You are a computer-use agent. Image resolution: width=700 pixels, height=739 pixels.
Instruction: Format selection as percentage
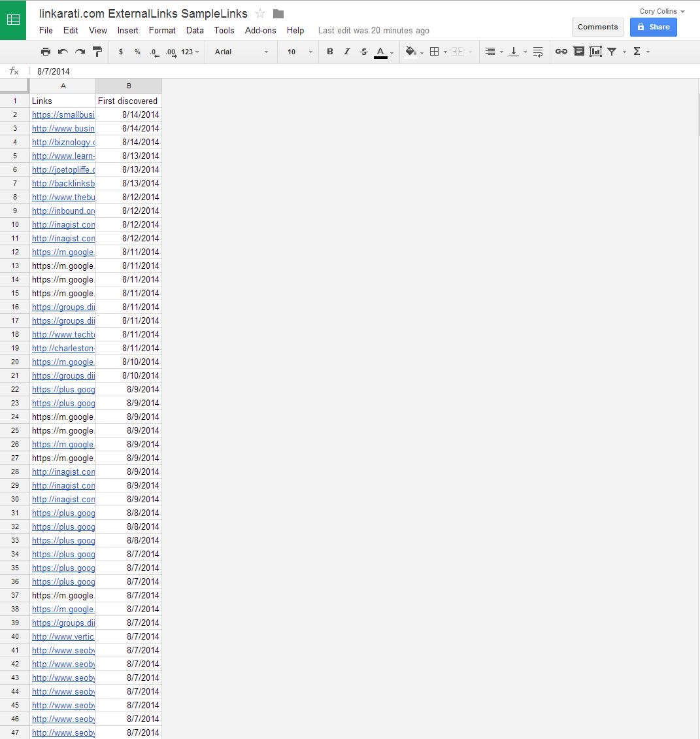(136, 51)
